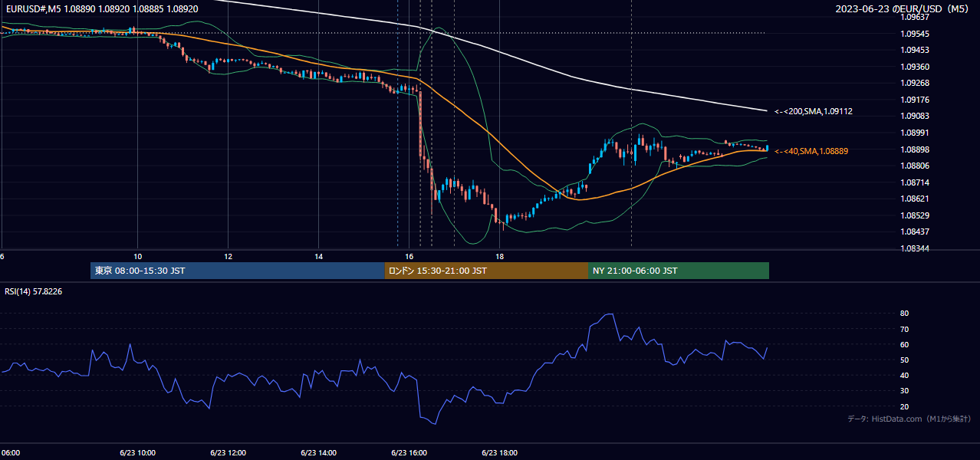Select the 1.09083 price axis label
Image resolution: width=980 pixels, height=460 pixels.
pyautogui.click(x=916, y=116)
